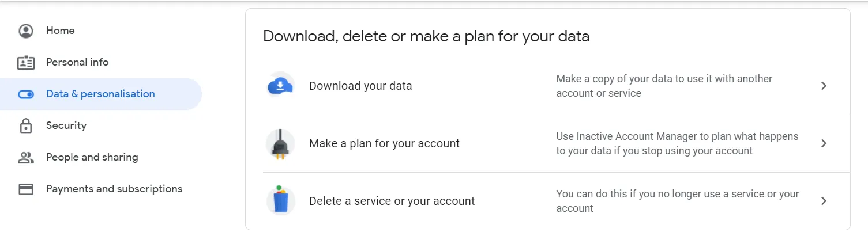This screenshot has height=236, width=868.
Task: Open the Make a plan row arrow
Action: pyautogui.click(x=824, y=143)
